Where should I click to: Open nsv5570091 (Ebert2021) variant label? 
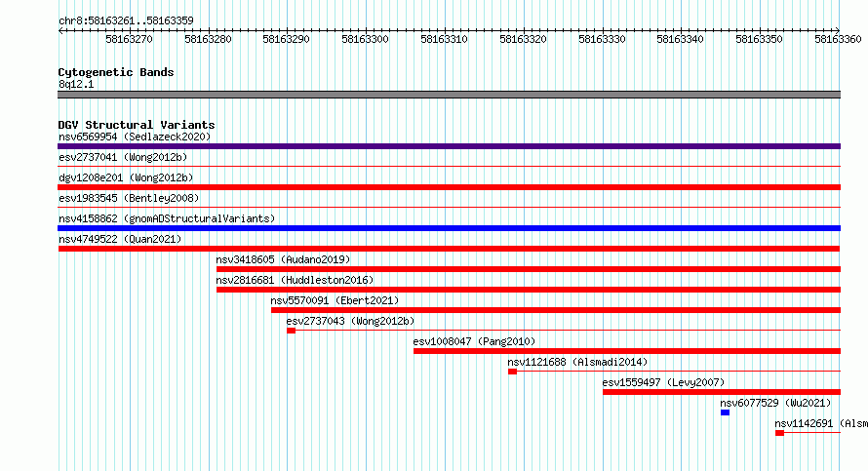[x=335, y=300]
